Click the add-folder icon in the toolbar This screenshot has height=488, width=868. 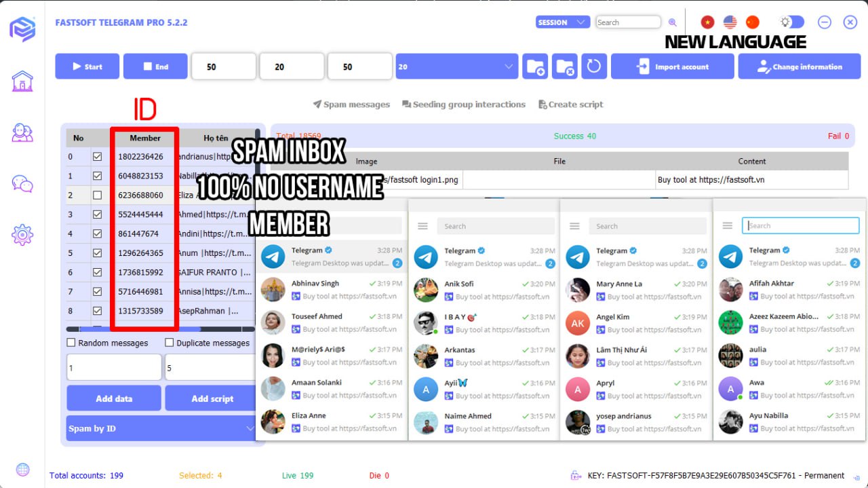[x=535, y=66]
